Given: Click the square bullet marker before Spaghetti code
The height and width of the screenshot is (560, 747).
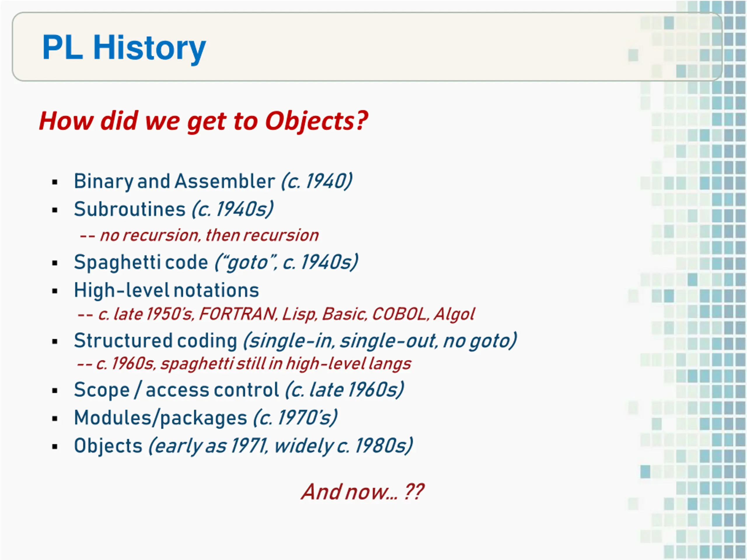Looking at the screenshot, I should pos(55,263).
